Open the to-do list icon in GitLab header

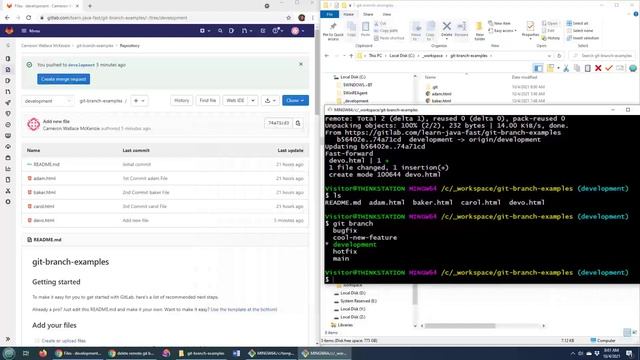coord(263,31)
